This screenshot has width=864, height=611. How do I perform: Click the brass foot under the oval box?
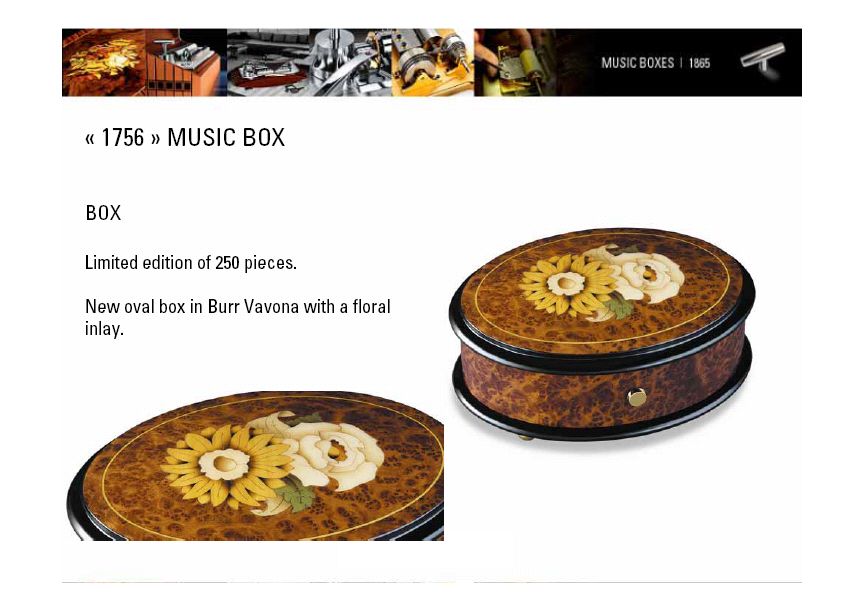pos(526,438)
